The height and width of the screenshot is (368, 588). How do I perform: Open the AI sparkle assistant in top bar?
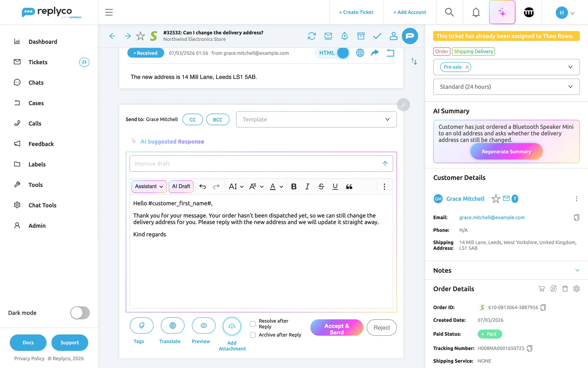[502, 12]
